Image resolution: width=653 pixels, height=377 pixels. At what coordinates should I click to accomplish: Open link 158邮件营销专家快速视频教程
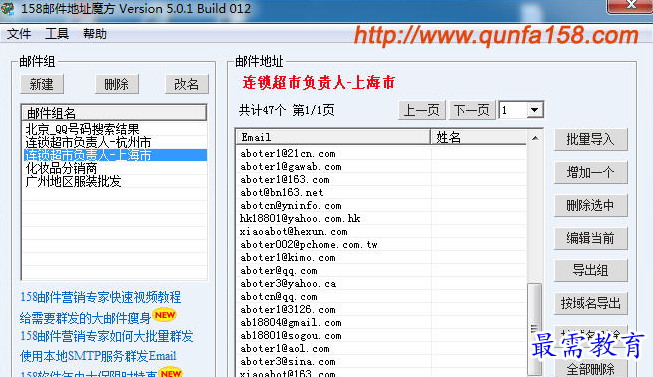[100, 297]
